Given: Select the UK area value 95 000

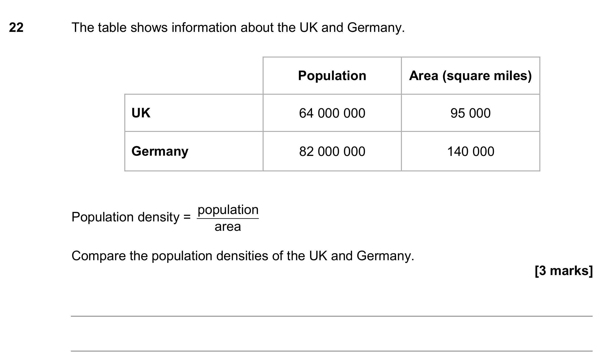Looking at the screenshot, I should 470,113.
